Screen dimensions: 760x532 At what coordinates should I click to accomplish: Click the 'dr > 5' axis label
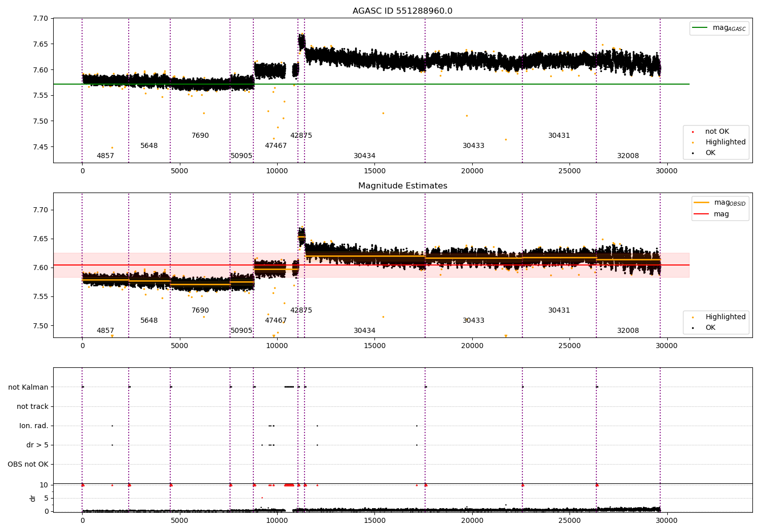point(37,445)
